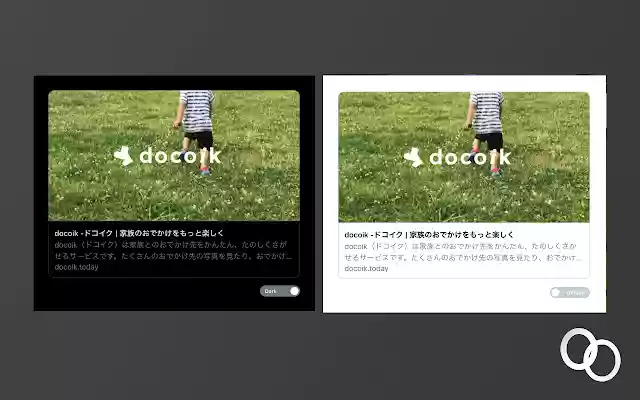Viewport: 640px width, 400px height.
Task: Select the description text in the dark card
Action: [173, 250]
